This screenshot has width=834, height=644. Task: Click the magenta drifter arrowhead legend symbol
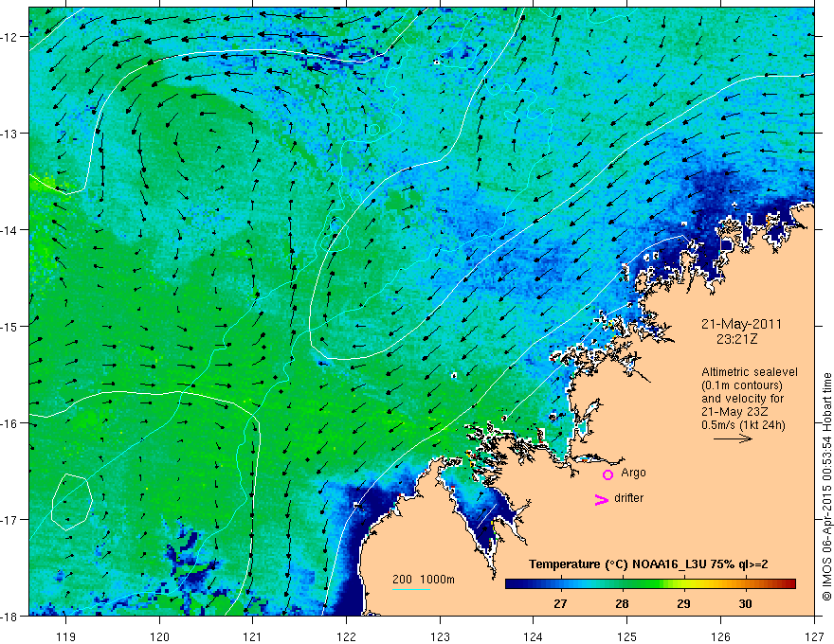pyautogui.click(x=602, y=499)
